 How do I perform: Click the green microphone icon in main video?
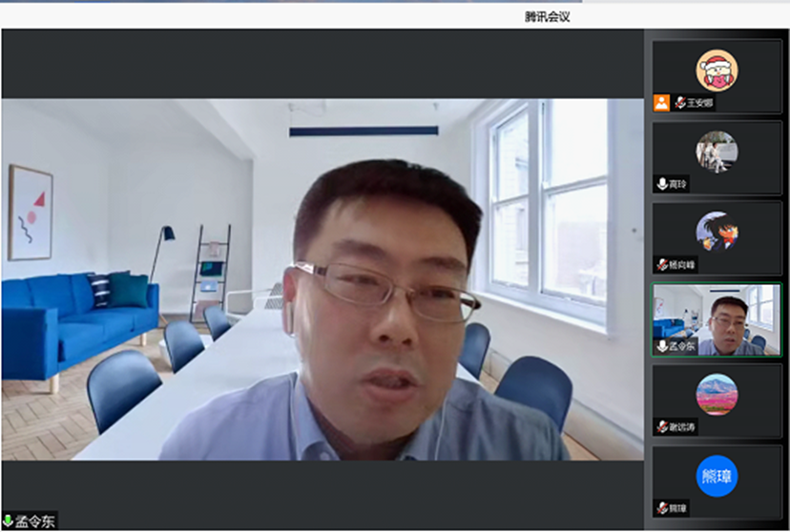pos(8,521)
